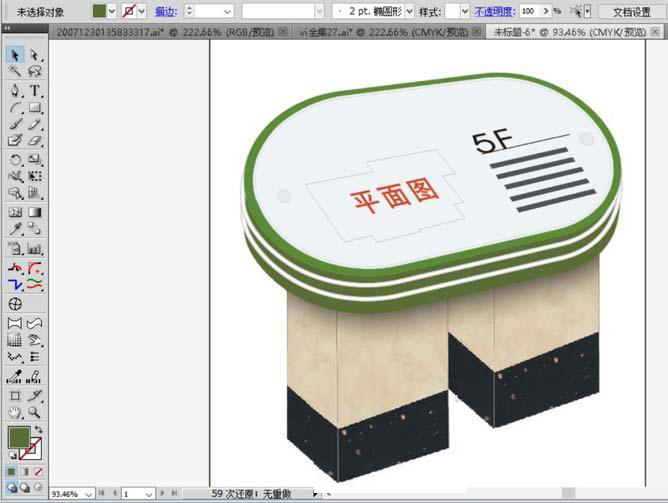
Task: Pick the Pencil tool
Action: pyautogui.click(x=35, y=124)
